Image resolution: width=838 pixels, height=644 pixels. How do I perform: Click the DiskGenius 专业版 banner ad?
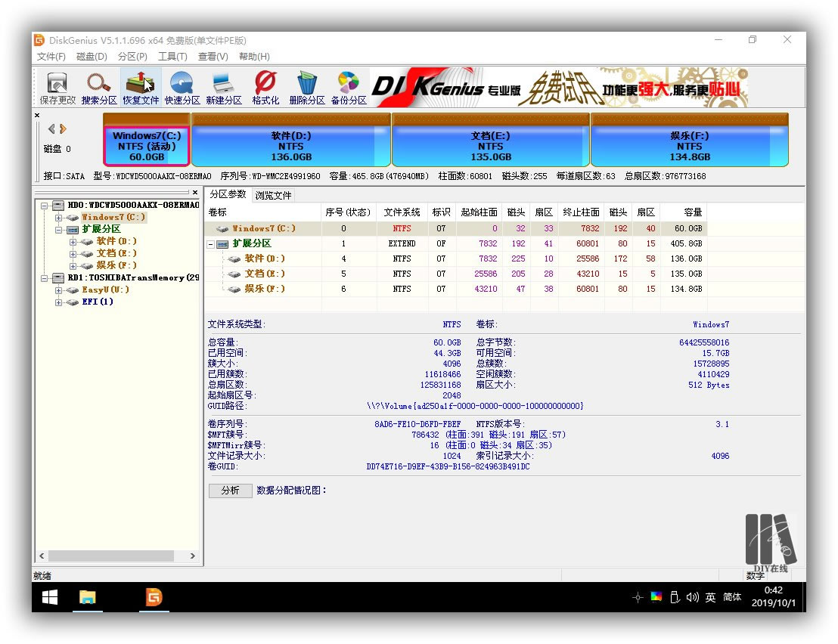click(x=559, y=87)
